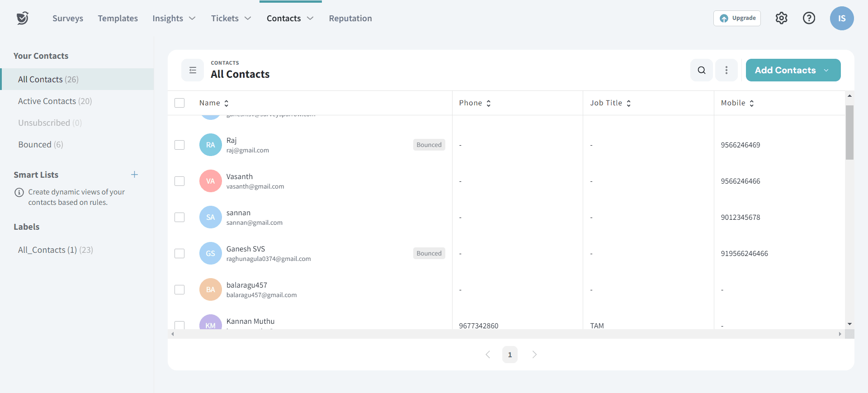
Task: Collapse the sidebar using the menu icon
Action: point(193,70)
